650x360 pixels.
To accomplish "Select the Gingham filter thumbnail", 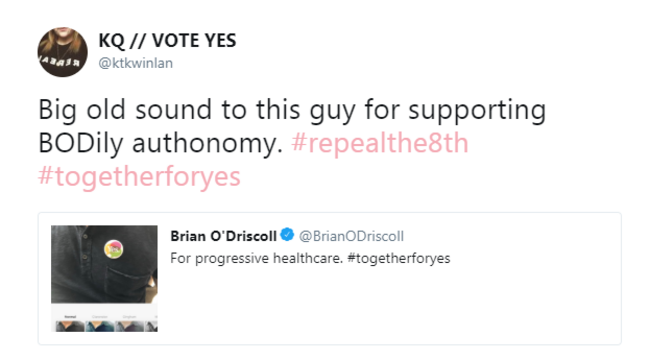I will pyautogui.click(x=129, y=326).
